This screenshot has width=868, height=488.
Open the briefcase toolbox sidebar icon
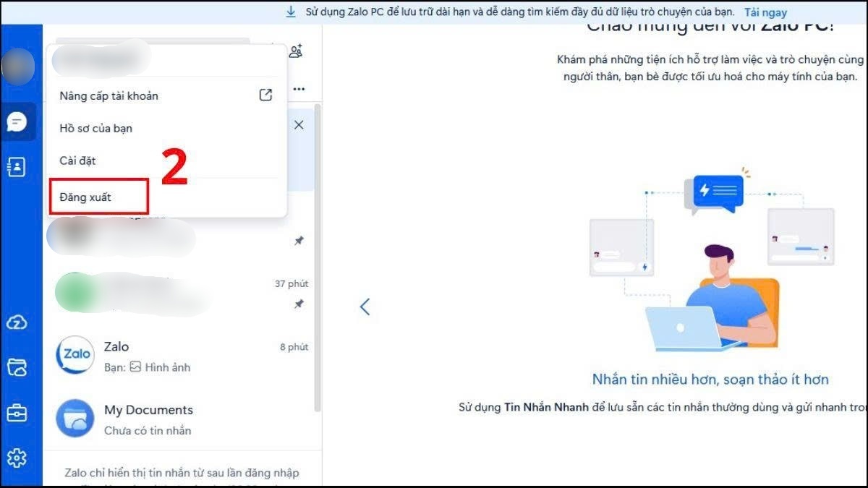click(17, 413)
